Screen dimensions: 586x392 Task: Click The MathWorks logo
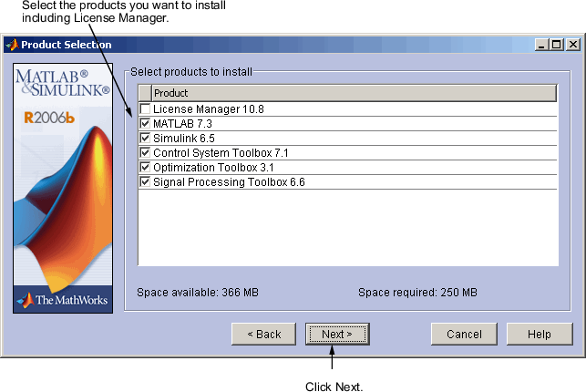[63, 299]
